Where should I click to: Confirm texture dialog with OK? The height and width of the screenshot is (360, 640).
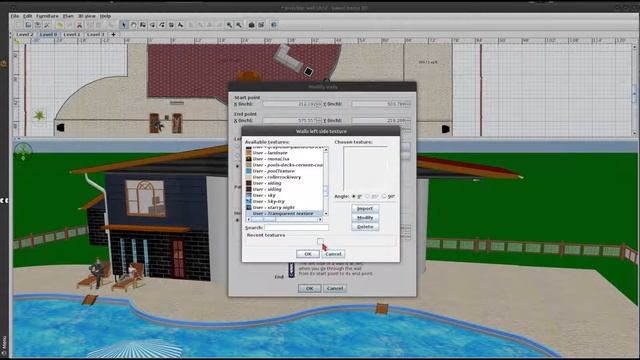tap(308, 254)
